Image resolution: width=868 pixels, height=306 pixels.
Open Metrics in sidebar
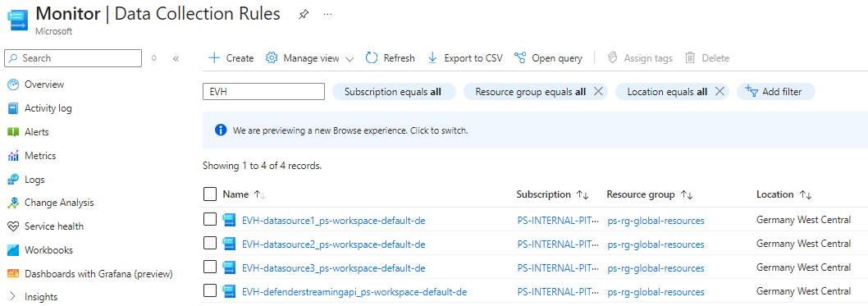point(40,156)
